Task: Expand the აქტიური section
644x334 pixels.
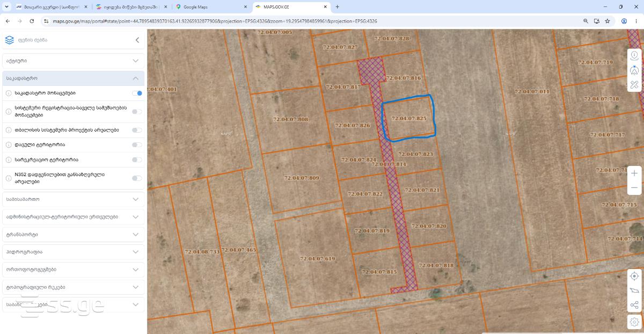Action: point(74,61)
